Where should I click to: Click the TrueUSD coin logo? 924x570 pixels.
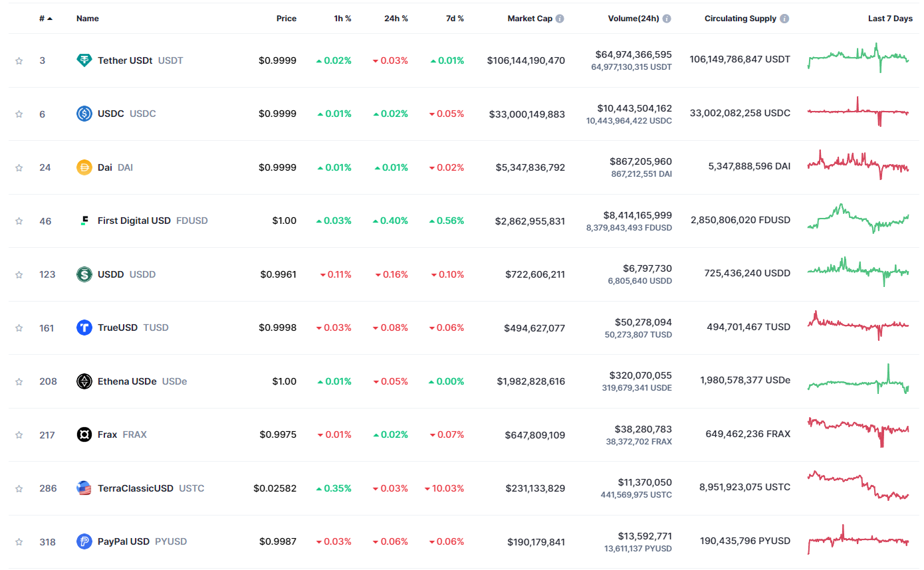pyautogui.click(x=84, y=328)
